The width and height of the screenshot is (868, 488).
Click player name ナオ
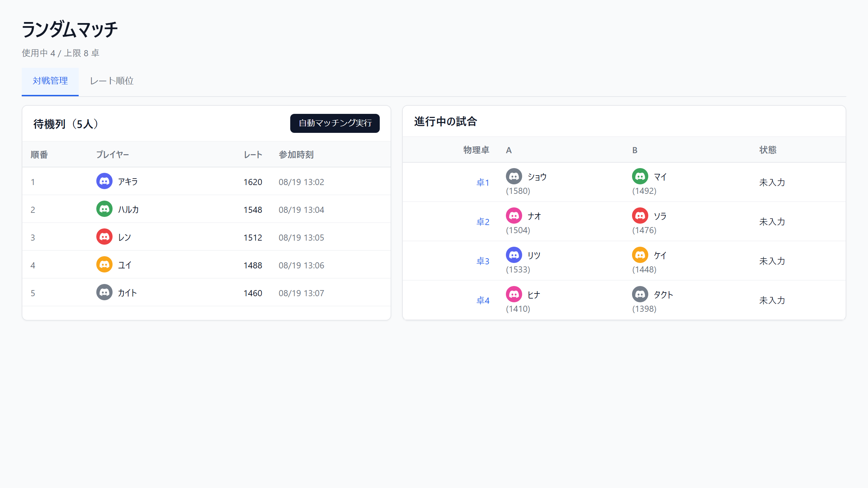(x=534, y=216)
